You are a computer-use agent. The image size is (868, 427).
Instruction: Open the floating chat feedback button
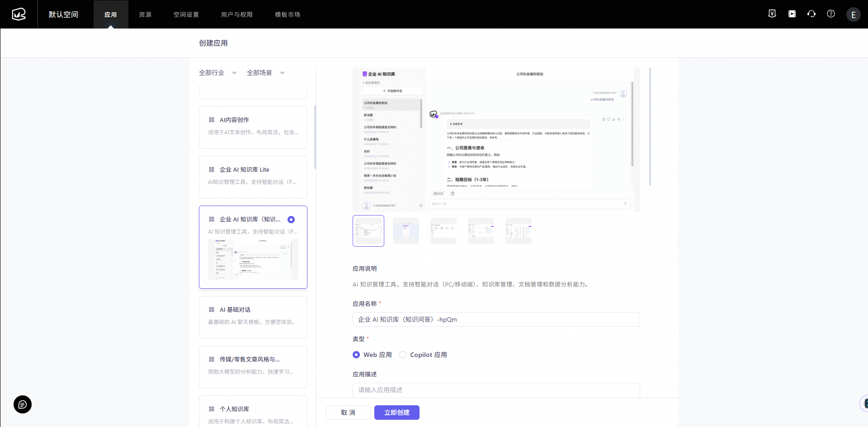pyautogui.click(x=23, y=404)
